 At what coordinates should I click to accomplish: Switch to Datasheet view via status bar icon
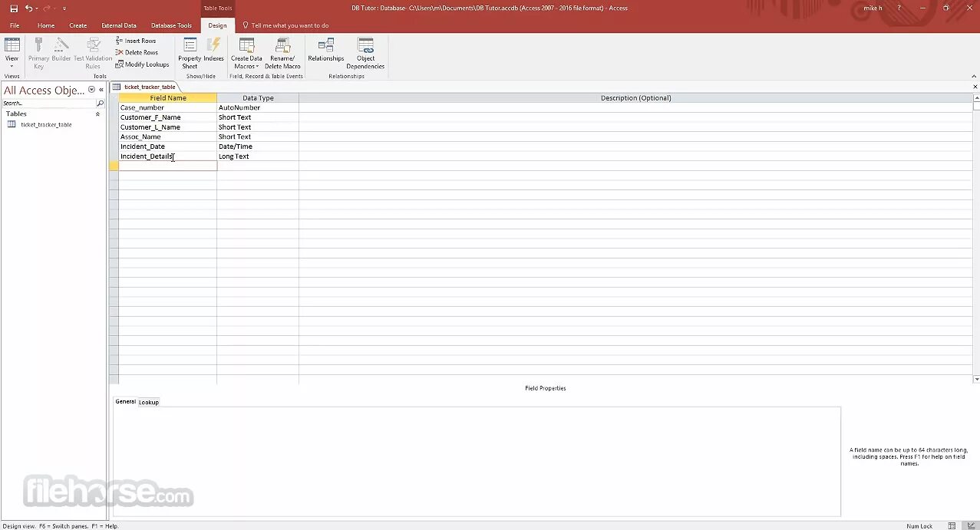coord(952,525)
